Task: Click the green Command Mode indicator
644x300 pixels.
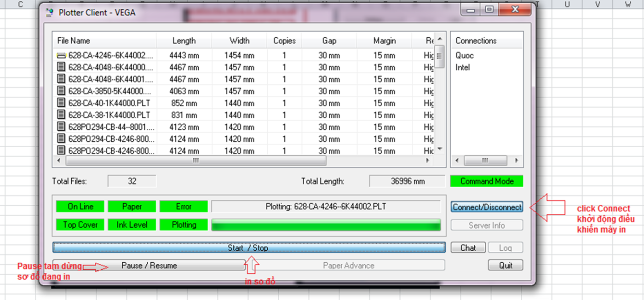Action: coord(487,181)
